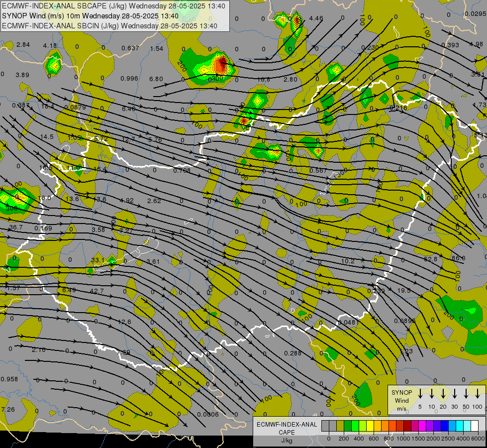Click the CIN value '2.84' on map

tap(23, 45)
